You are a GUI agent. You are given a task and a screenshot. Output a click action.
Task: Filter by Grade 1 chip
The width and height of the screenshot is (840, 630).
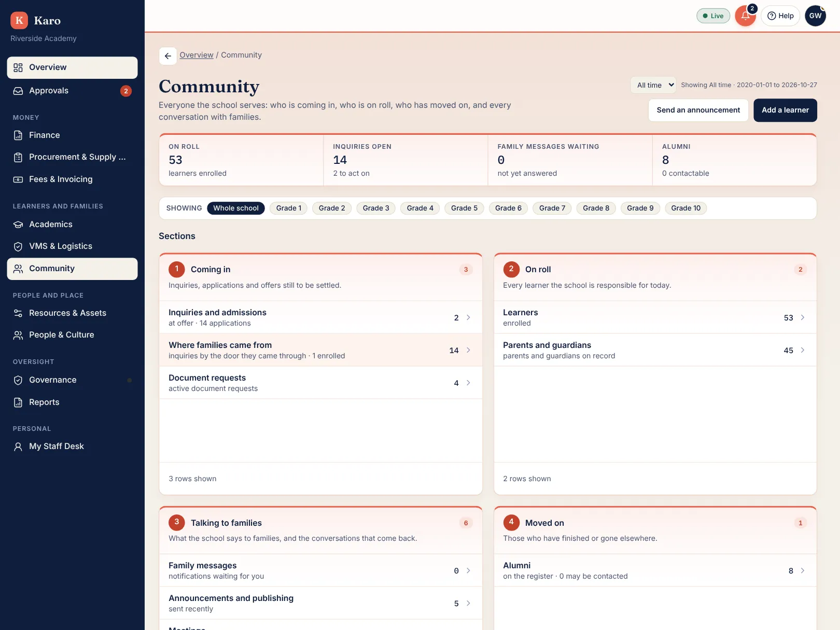[x=289, y=208]
